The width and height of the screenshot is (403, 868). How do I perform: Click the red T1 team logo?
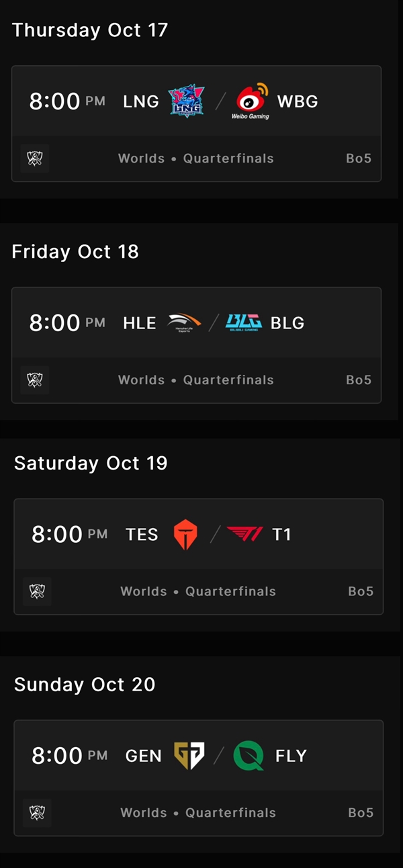tap(245, 535)
